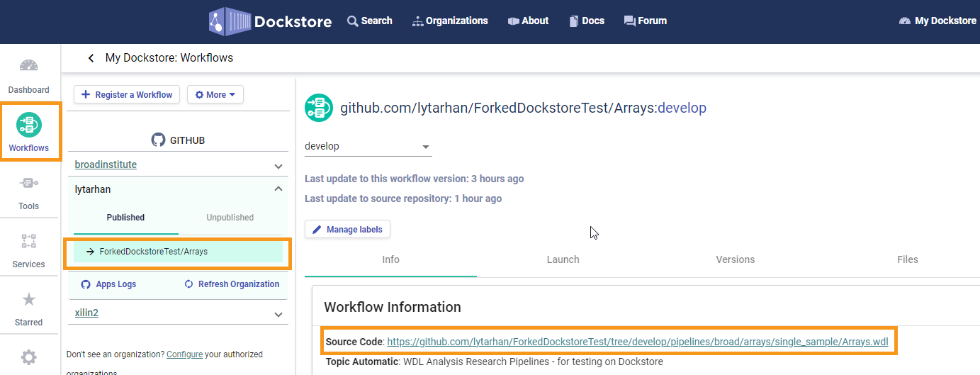
Task: Open the More dropdown
Action: tap(215, 94)
